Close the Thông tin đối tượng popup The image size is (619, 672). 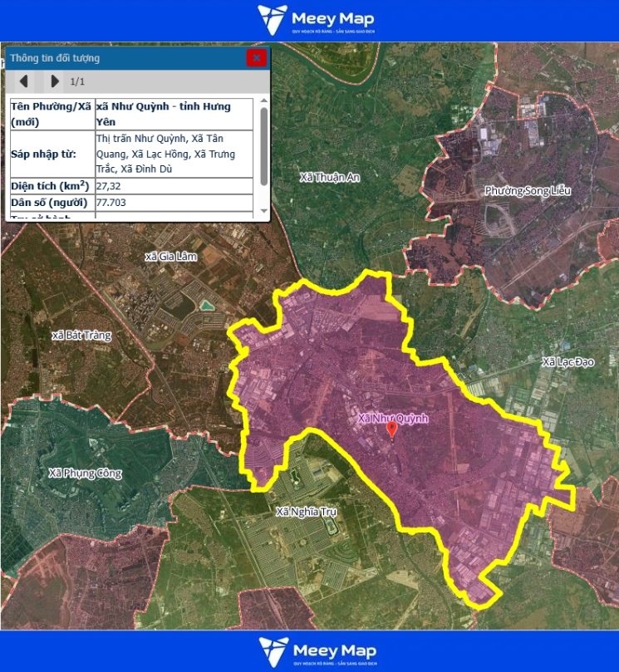pos(257,57)
